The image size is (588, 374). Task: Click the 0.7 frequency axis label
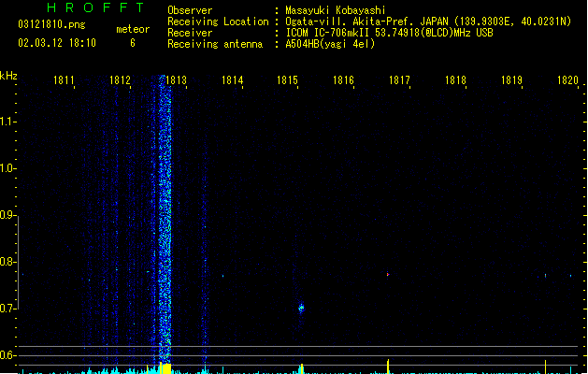[x=7, y=309]
